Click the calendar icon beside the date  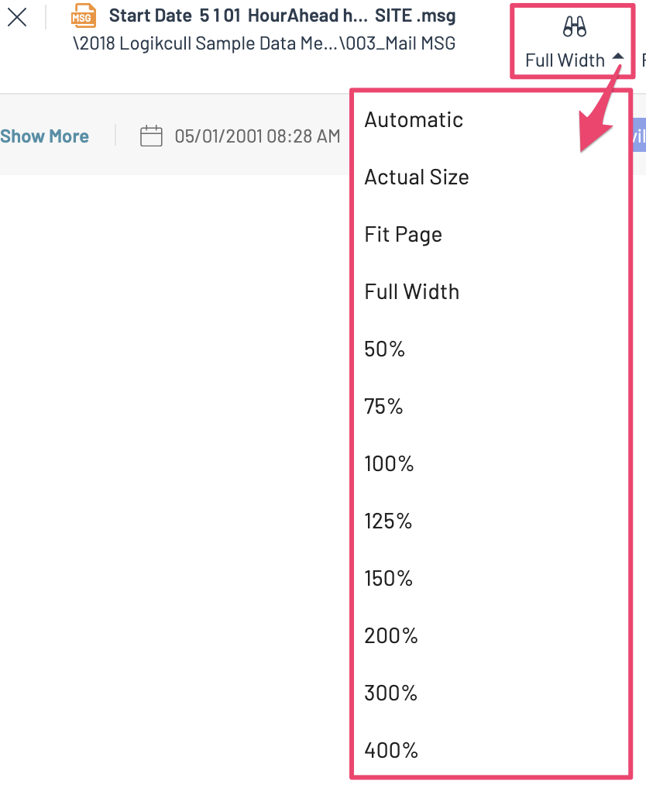(x=151, y=136)
